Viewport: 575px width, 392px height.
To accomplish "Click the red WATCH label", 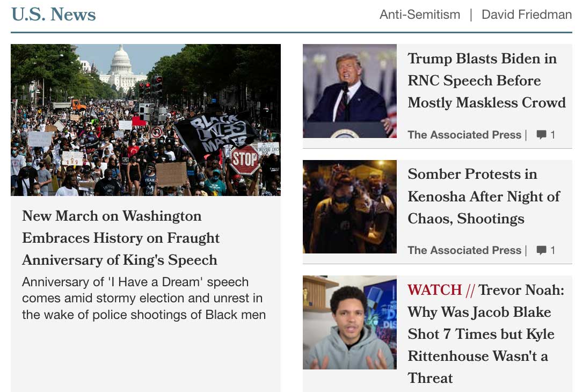I will coord(434,290).
